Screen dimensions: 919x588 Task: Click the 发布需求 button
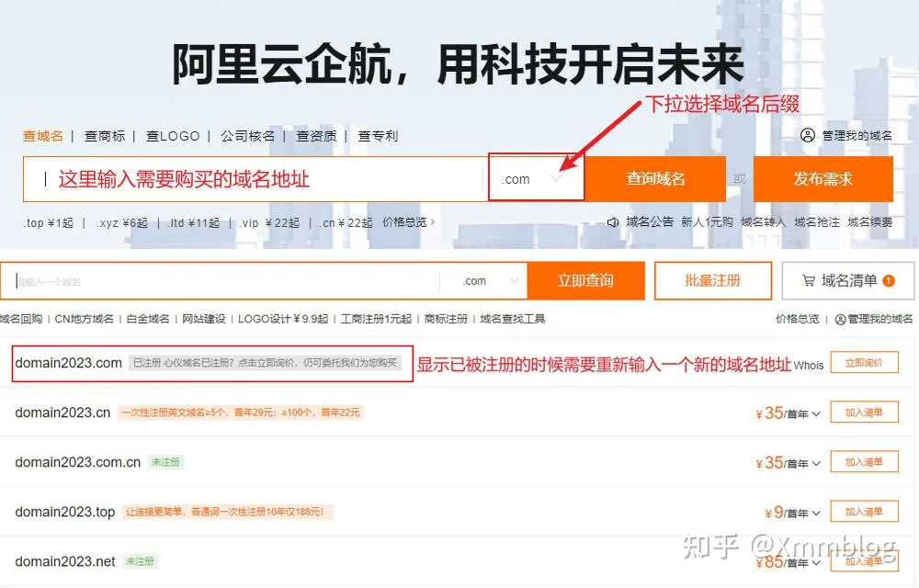tap(823, 178)
